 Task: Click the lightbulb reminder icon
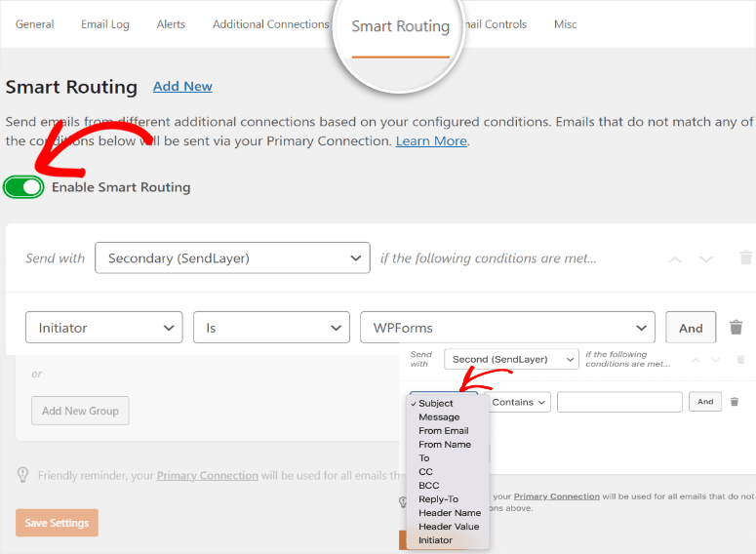[x=22, y=474]
